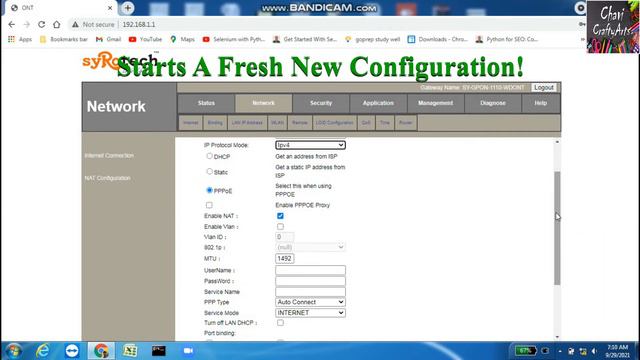The width and height of the screenshot is (640, 360).
Task: Open Excel from the taskbar
Action: [x=130, y=351]
